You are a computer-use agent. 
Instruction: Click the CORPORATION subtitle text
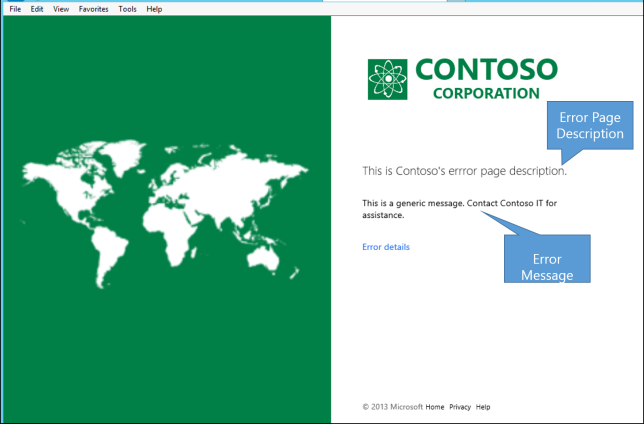tap(486, 94)
